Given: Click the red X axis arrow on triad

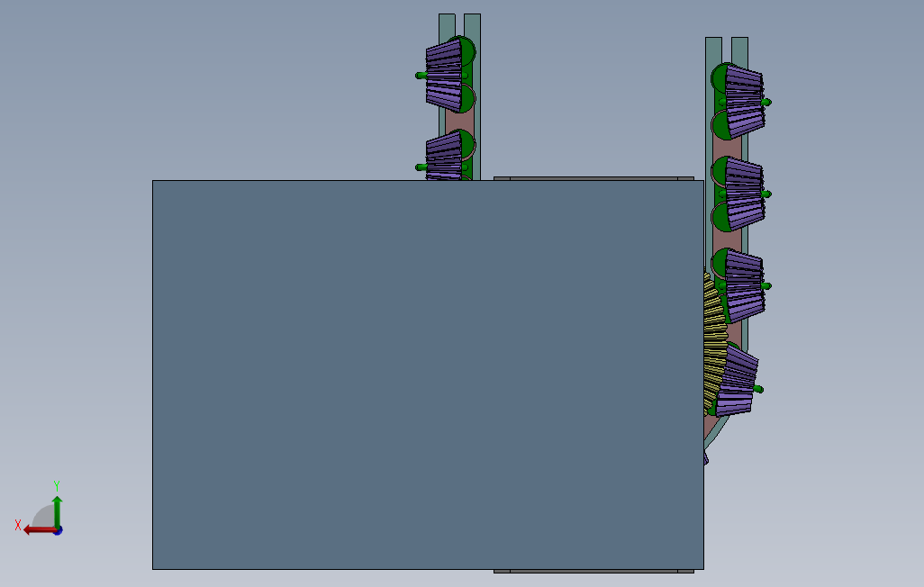Looking at the screenshot, I should coord(40,530).
